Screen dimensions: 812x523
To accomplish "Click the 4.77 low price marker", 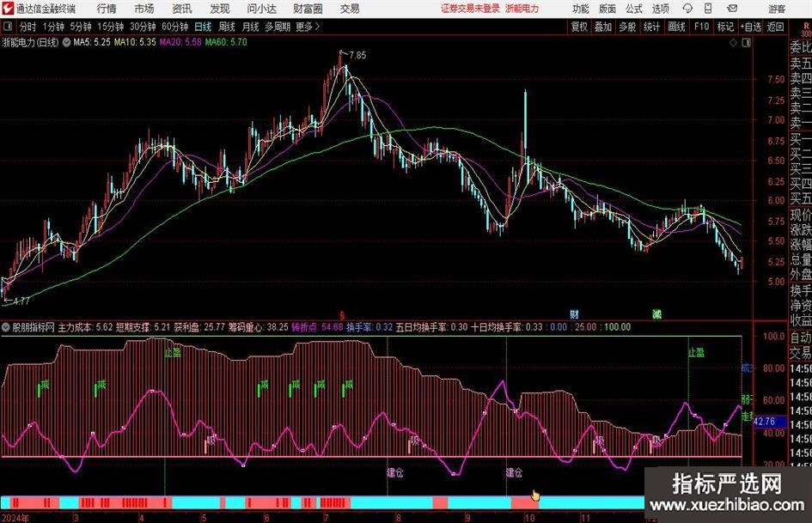I will click(21, 301).
